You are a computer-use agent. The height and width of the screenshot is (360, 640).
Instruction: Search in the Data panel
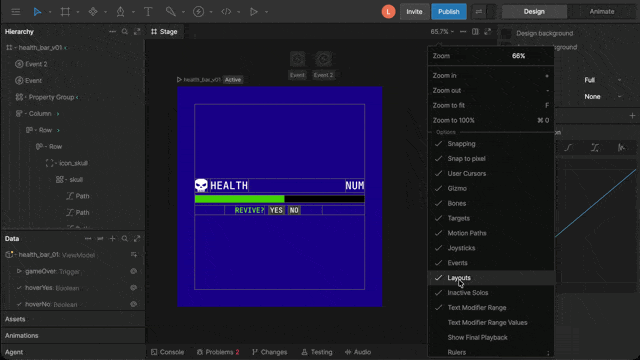coord(125,239)
